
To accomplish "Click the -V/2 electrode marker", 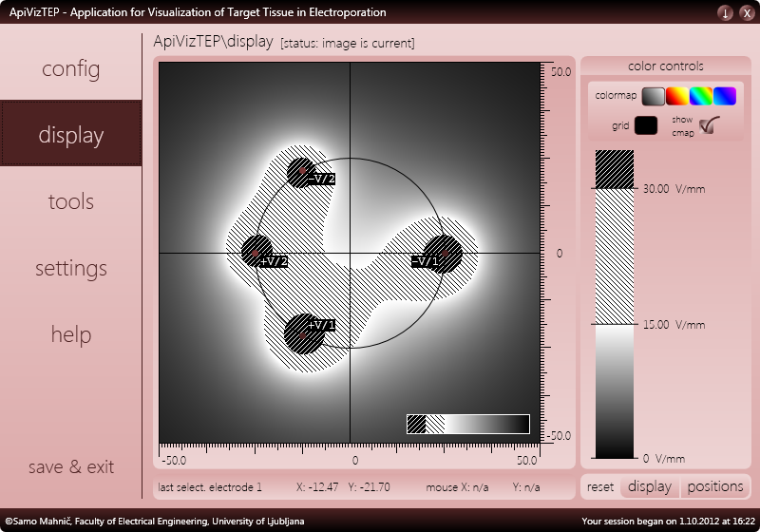I will tap(302, 171).
